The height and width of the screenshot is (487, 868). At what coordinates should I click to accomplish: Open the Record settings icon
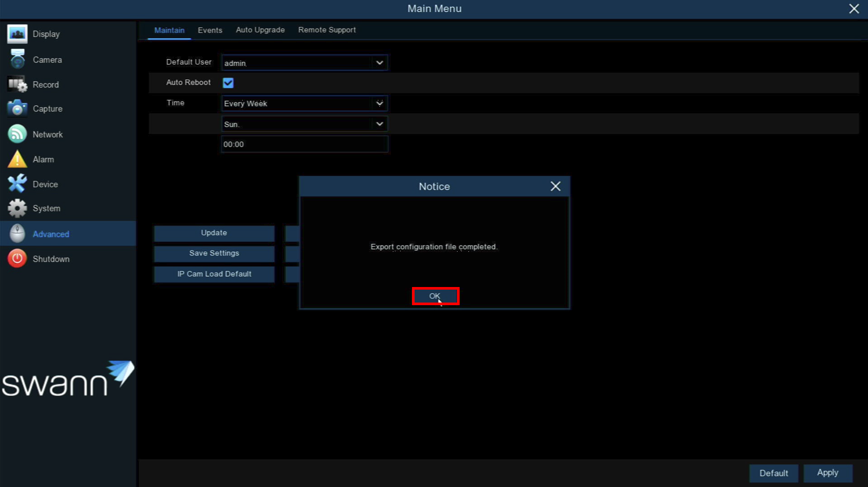tap(17, 84)
